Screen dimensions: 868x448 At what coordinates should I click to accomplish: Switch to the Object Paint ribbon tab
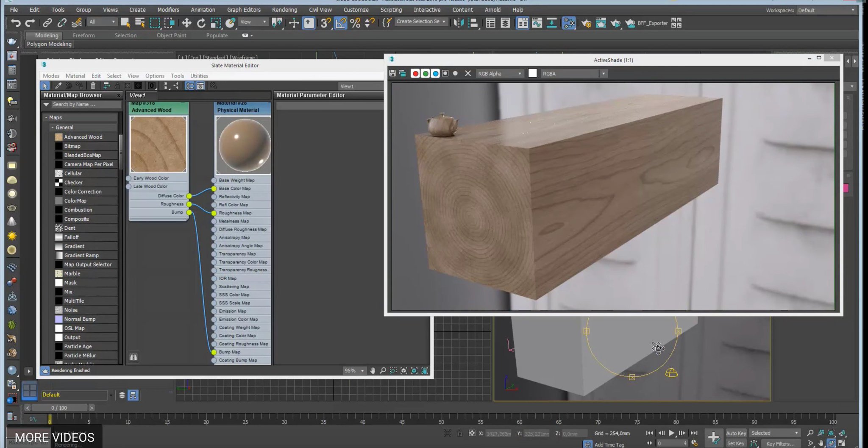[171, 36]
